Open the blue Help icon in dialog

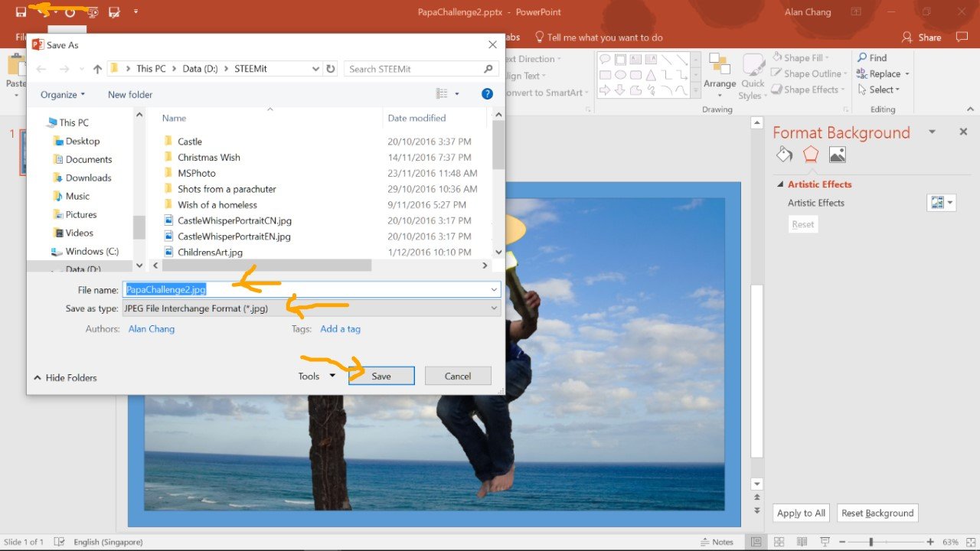point(487,94)
